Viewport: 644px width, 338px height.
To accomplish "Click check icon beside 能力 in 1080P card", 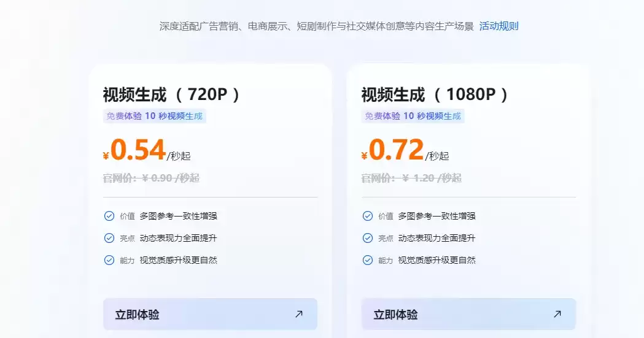I will [368, 260].
